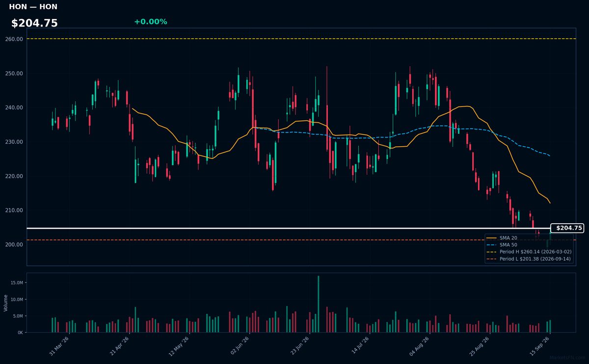Click the +0.00% change indicator
The image size is (589, 364).
tap(150, 22)
